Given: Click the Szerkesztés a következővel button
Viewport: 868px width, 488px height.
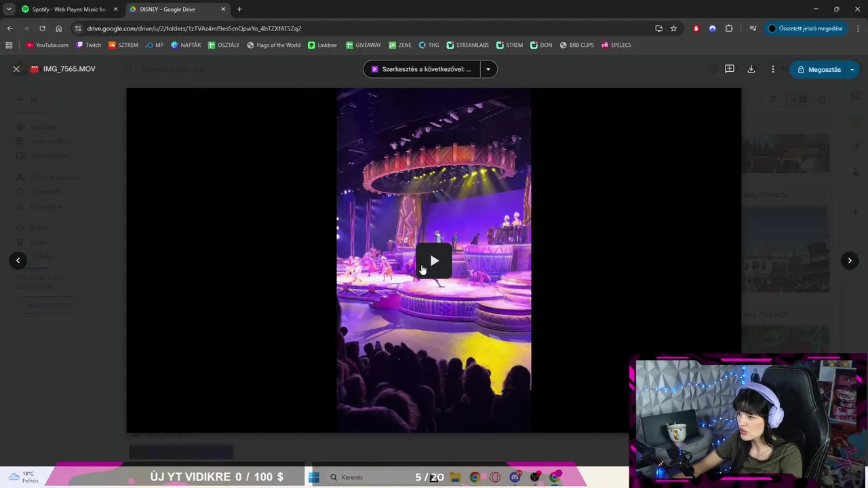Looking at the screenshot, I should coord(421,69).
